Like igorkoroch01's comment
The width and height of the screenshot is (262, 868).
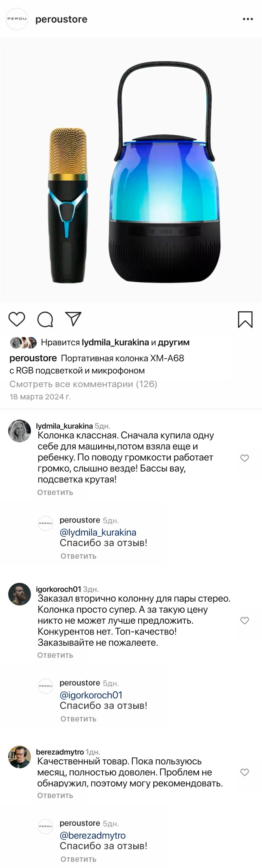[244, 621]
